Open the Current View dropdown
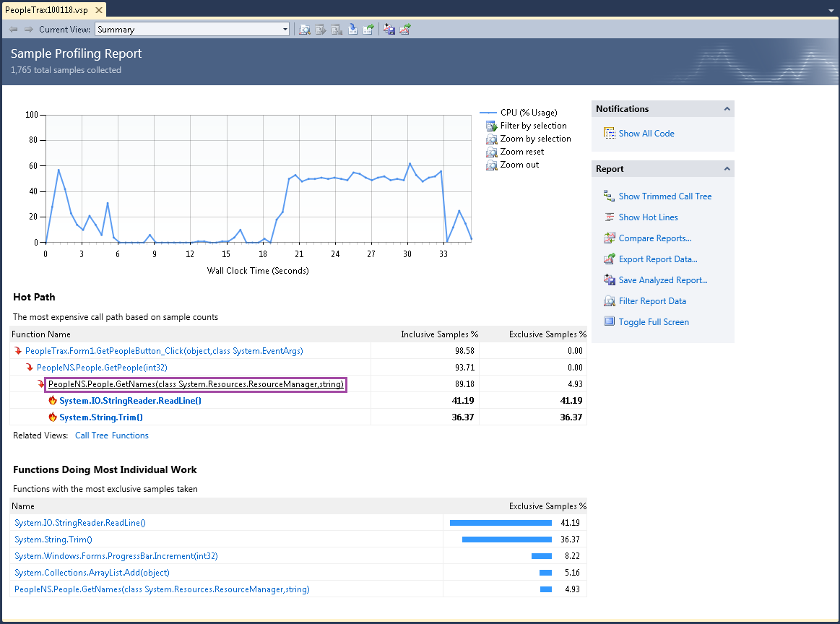 tap(285, 30)
